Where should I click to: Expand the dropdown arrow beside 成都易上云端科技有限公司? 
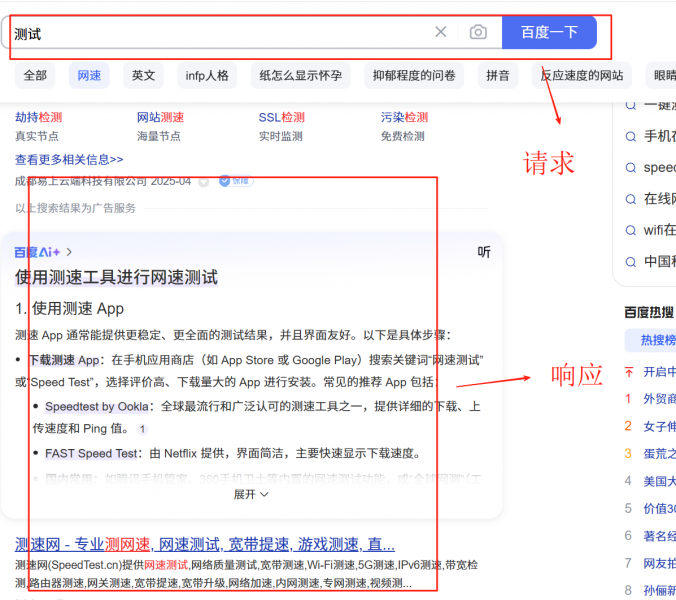(203, 182)
